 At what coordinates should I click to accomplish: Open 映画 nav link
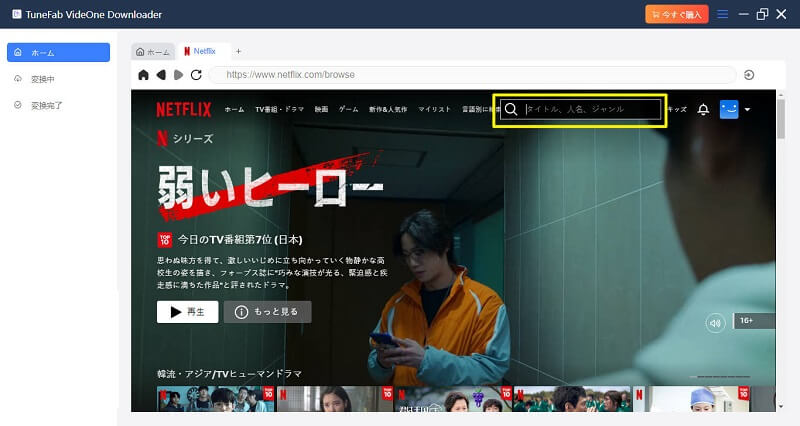coord(321,109)
